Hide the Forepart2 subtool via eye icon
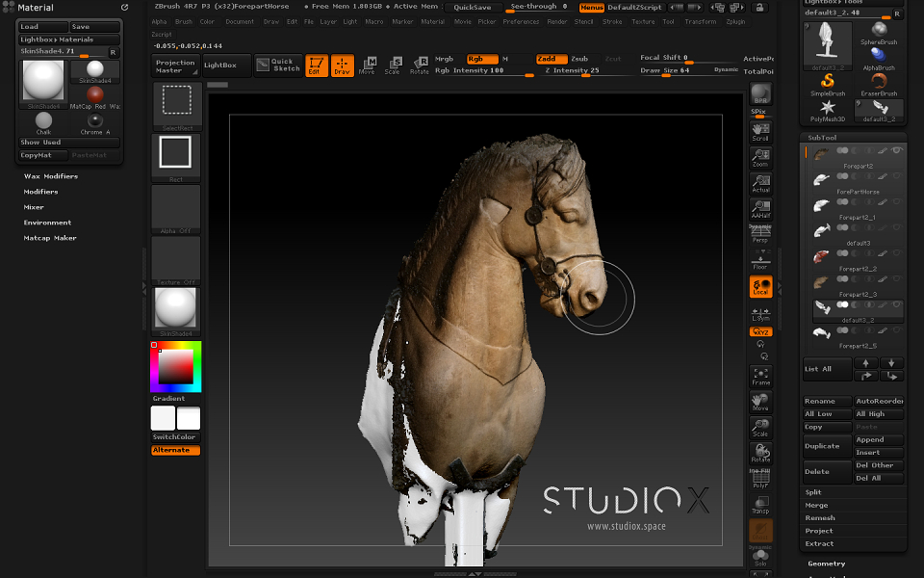 point(896,150)
